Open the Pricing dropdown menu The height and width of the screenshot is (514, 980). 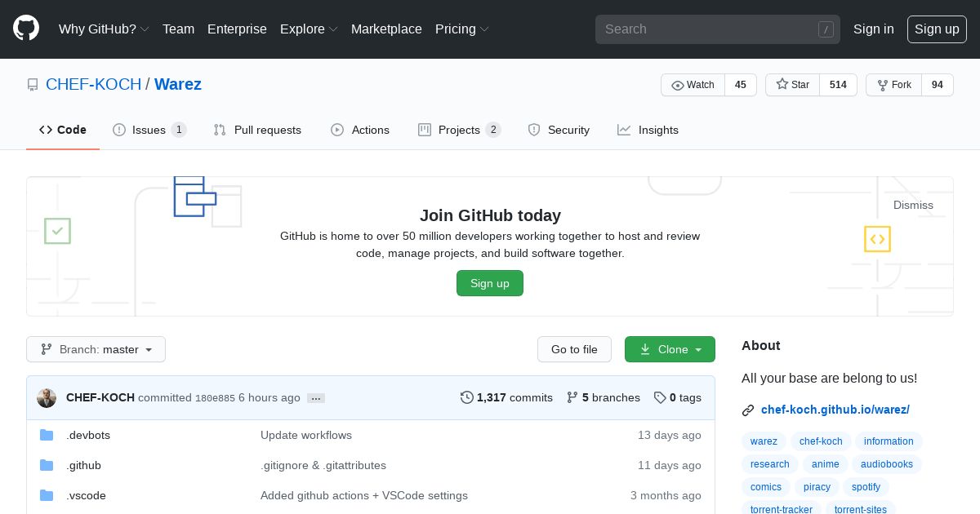pos(462,29)
